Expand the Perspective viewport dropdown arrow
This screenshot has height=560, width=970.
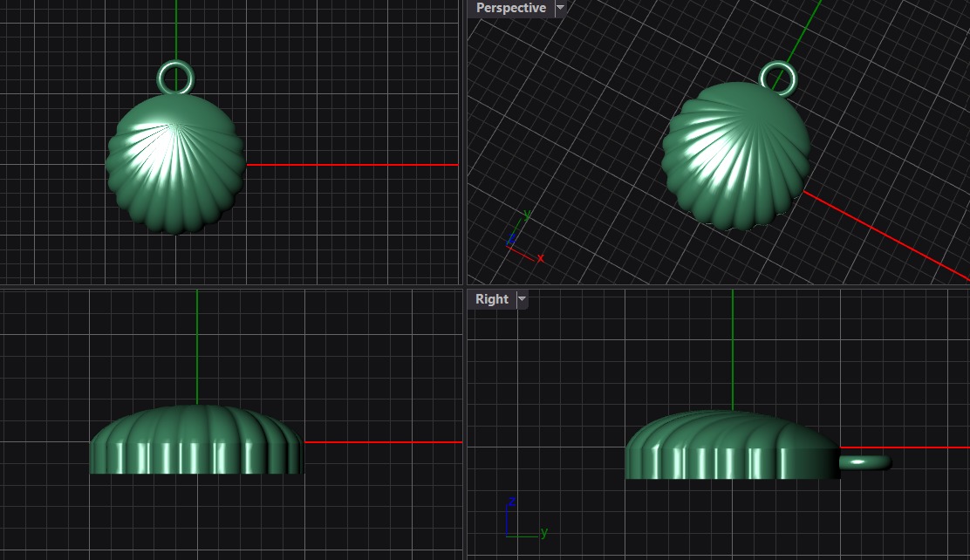(x=560, y=8)
